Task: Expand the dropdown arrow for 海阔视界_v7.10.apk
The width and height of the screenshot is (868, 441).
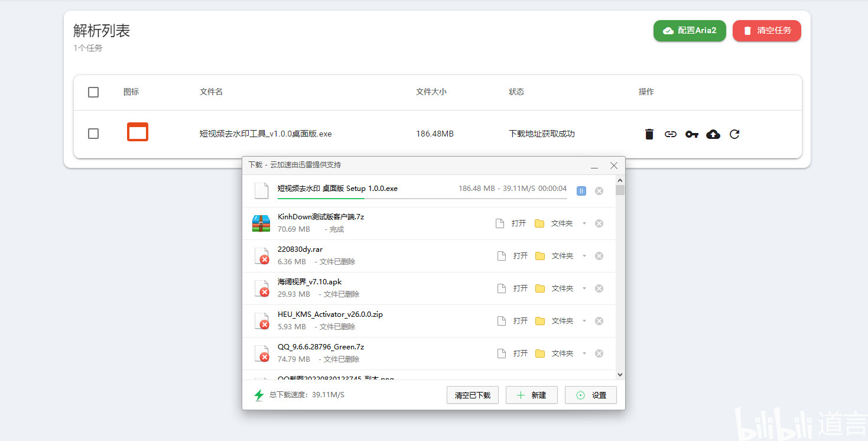Action: pos(584,288)
